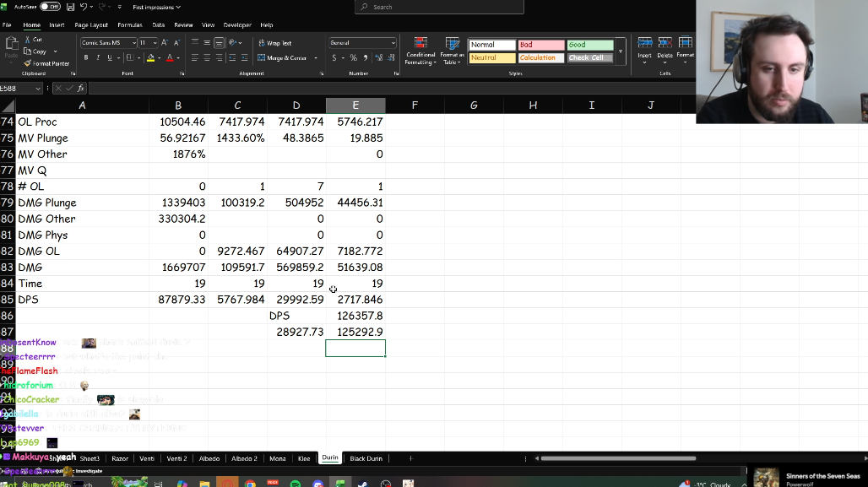Decrease font size with smaller A icon
This screenshot has width=868, height=487.
click(x=176, y=42)
